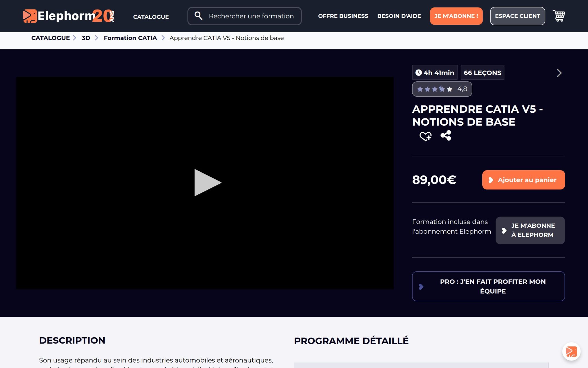The height and width of the screenshot is (368, 588).
Task: Focus the Rechercher une formation field
Action: (x=244, y=16)
